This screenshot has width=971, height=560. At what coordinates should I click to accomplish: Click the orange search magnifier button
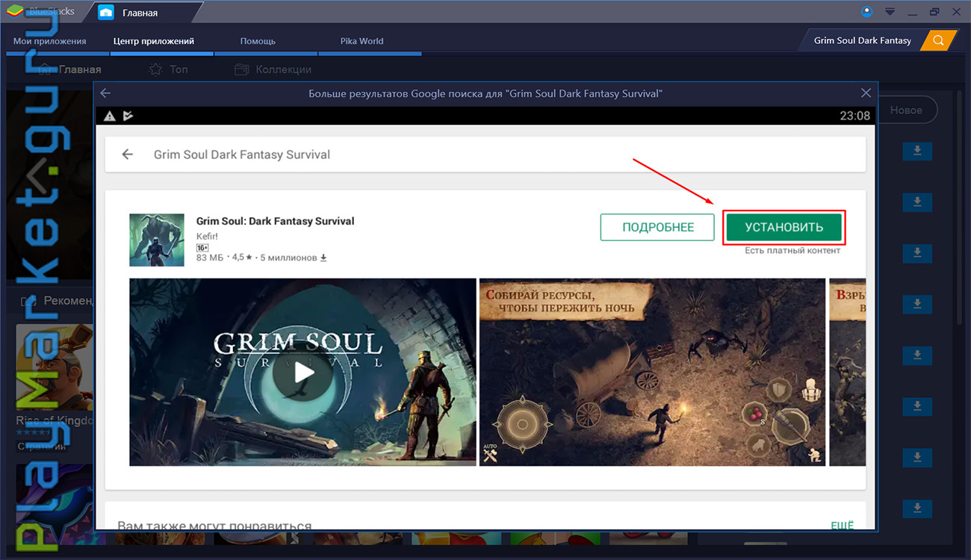(x=939, y=40)
